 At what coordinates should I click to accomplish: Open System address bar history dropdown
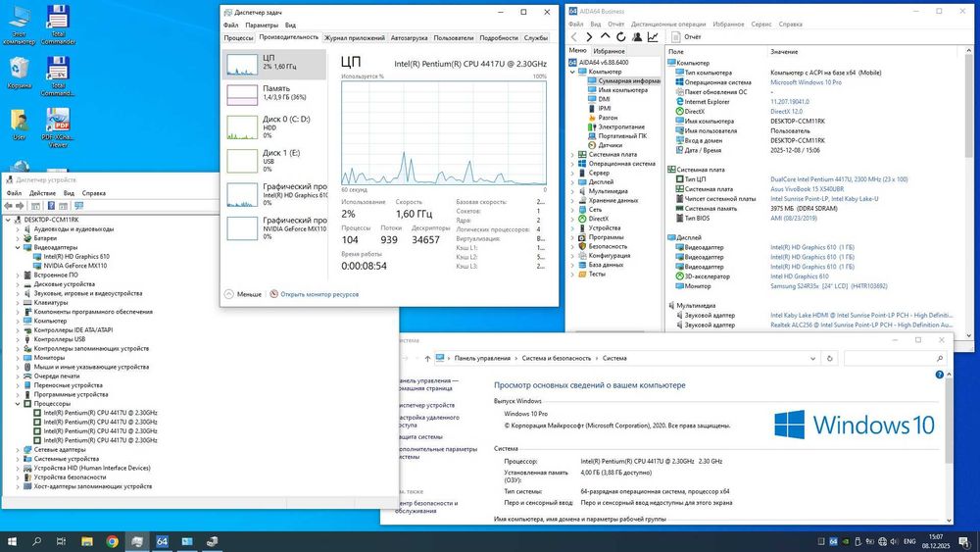[812, 358]
